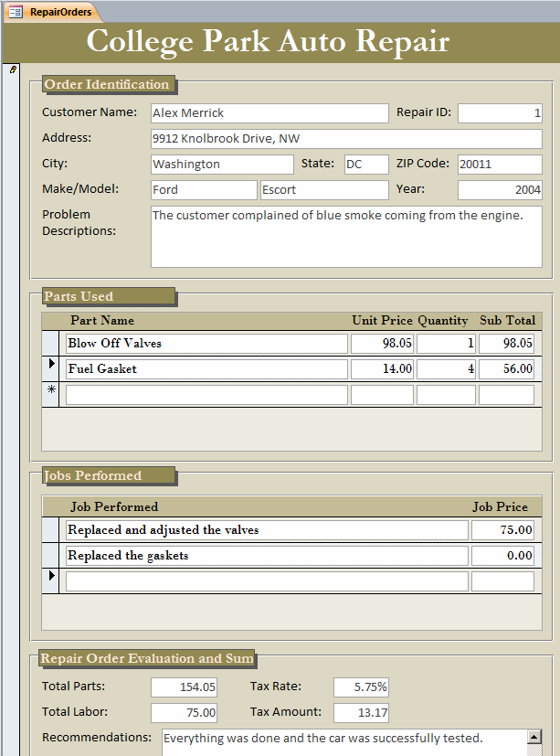Screen dimensions: 560x756
Task: Click the City field Washington
Action: tap(222, 165)
